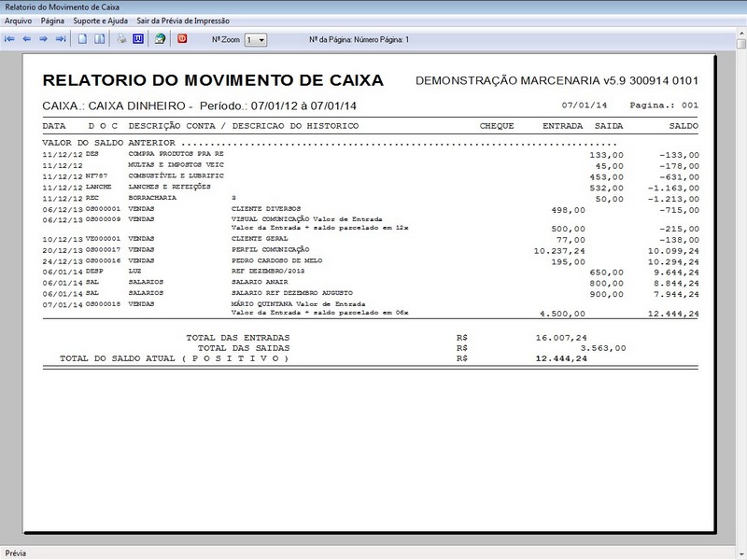Click the Prévia label at the bottom
The height and width of the screenshot is (560, 747).
15,551
